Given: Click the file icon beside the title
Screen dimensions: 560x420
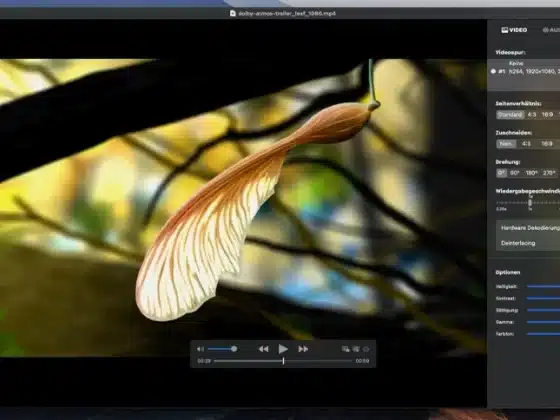Looking at the screenshot, I should tap(233, 14).
